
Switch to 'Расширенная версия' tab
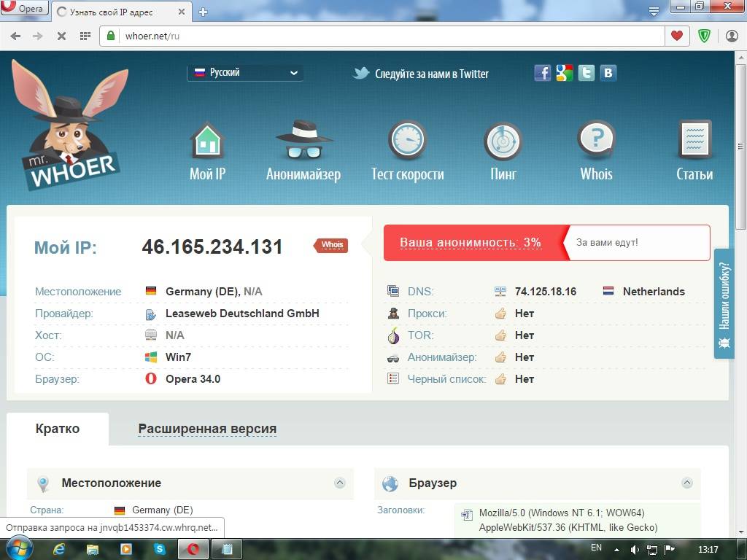207,429
